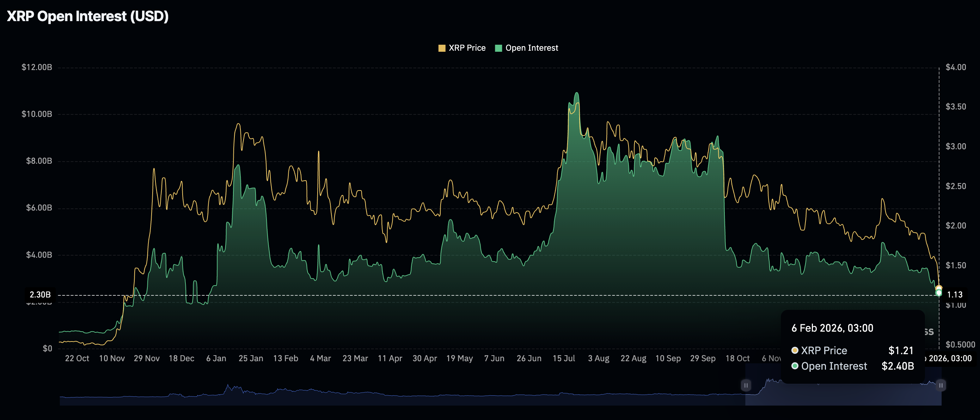Click the $4.00 right axis label
The height and width of the screenshot is (420, 980).
[955, 67]
